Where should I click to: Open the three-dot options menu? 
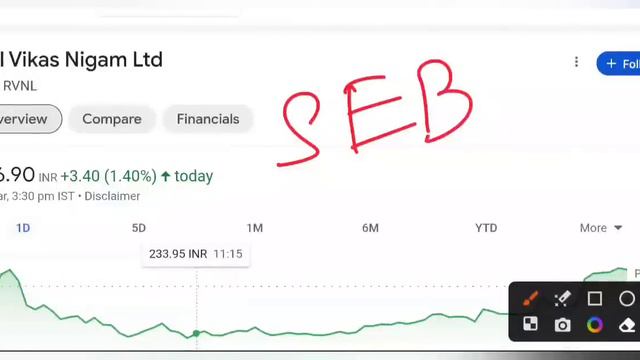(x=576, y=62)
